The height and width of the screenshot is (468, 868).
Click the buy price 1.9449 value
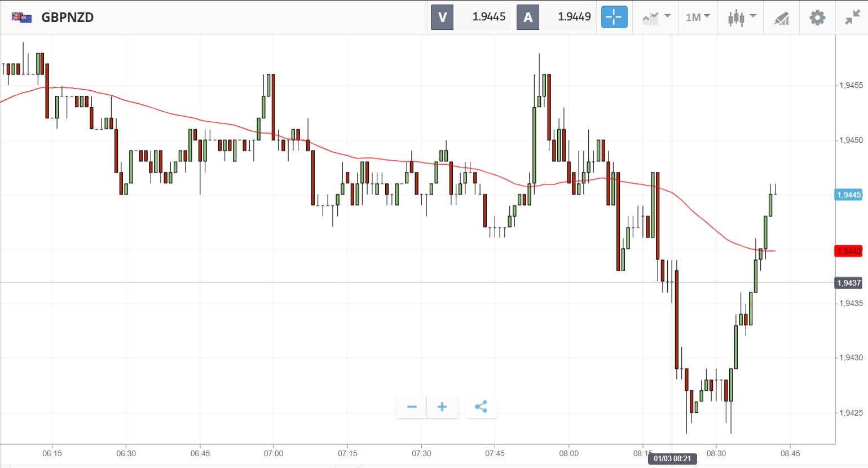[x=574, y=17]
